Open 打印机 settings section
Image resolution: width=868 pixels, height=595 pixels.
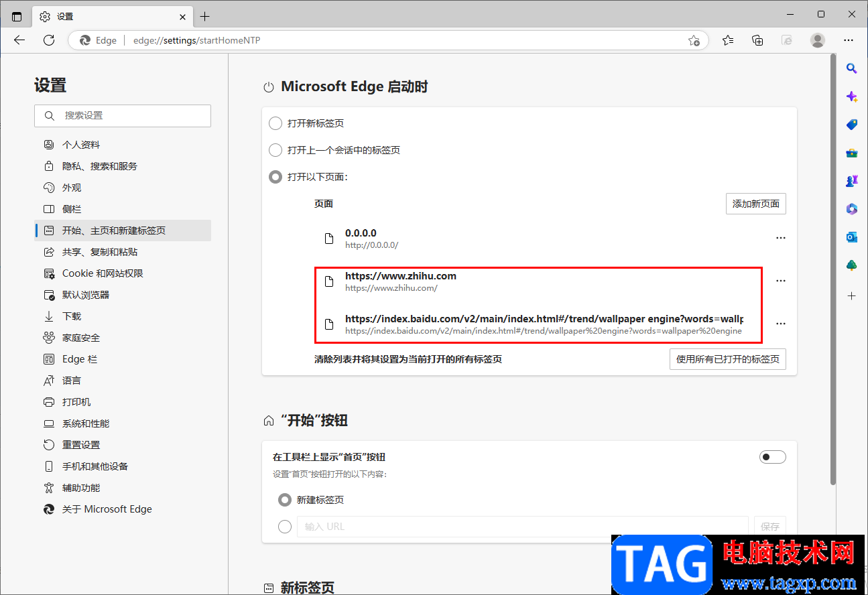click(123, 402)
